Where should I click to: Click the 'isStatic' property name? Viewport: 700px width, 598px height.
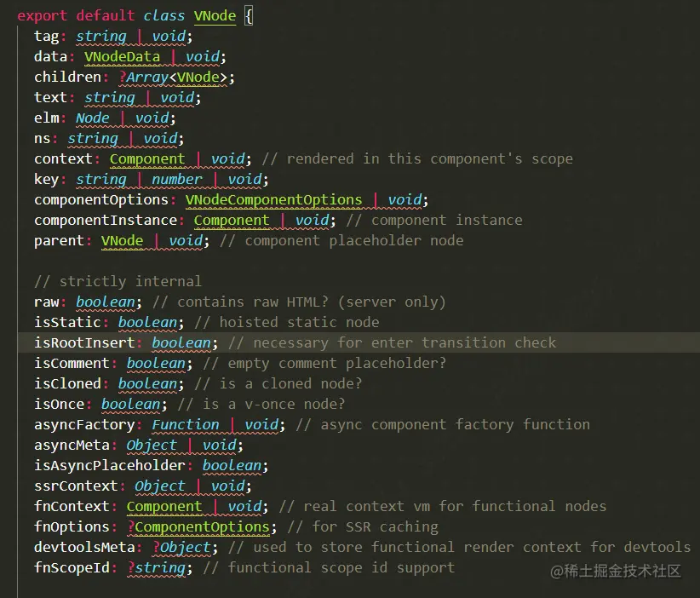tap(67, 323)
